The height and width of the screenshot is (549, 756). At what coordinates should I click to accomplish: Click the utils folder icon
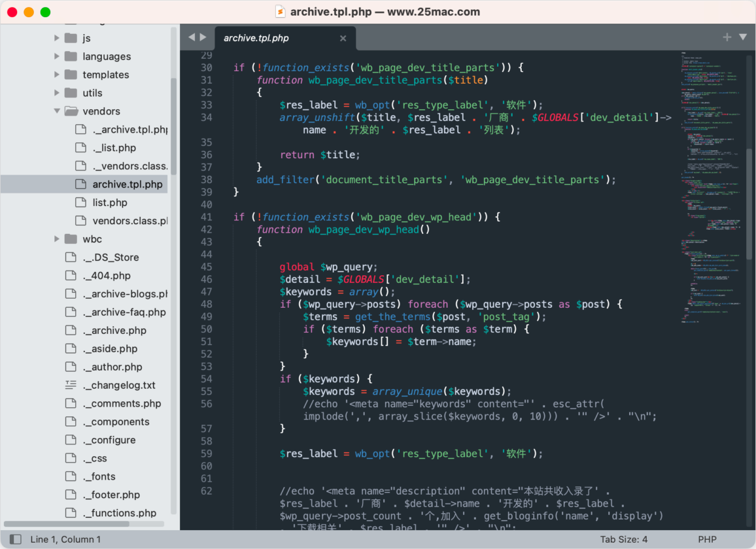click(x=71, y=93)
